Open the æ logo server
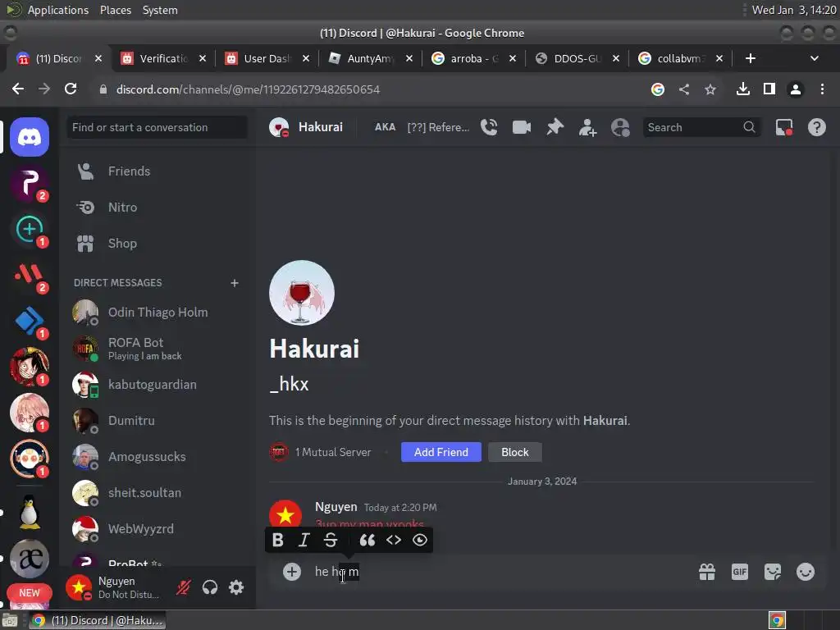840x630 pixels. 30,559
